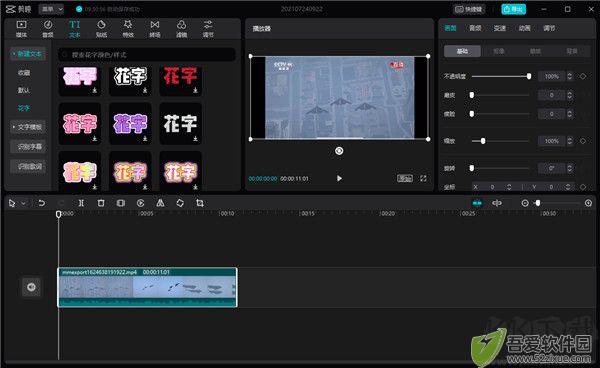Image resolution: width=600 pixels, height=368 pixels.
Task: Add scale keyframe diamond in 缩放 row
Action: pyautogui.click(x=583, y=141)
